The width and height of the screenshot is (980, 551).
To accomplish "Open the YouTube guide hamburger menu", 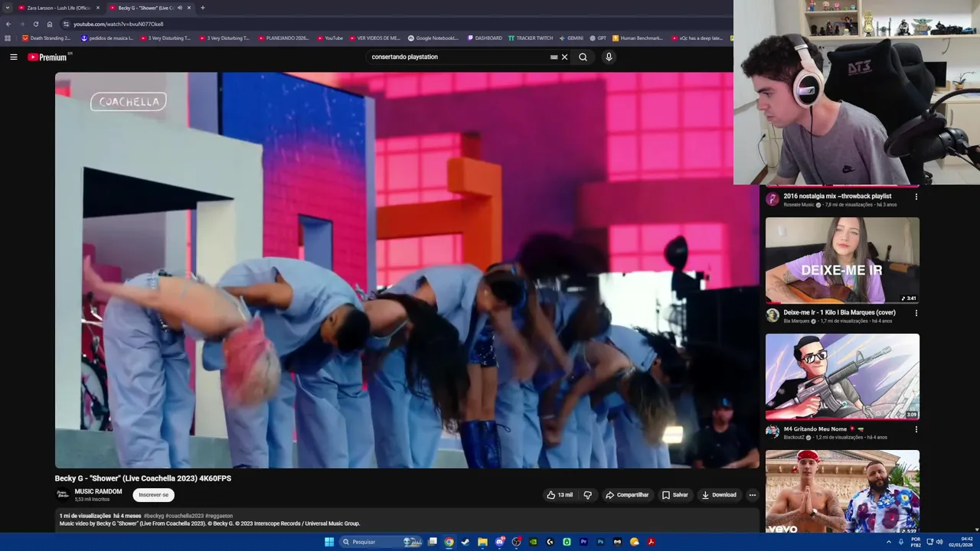I will click(x=13, y=57).
